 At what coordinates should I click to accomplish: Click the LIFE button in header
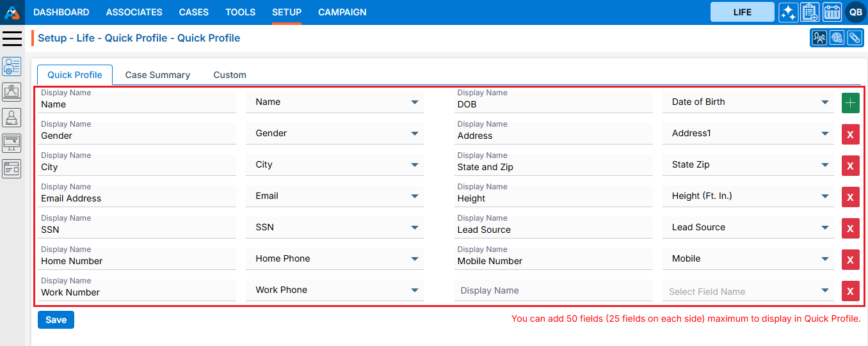coord(742,12)
